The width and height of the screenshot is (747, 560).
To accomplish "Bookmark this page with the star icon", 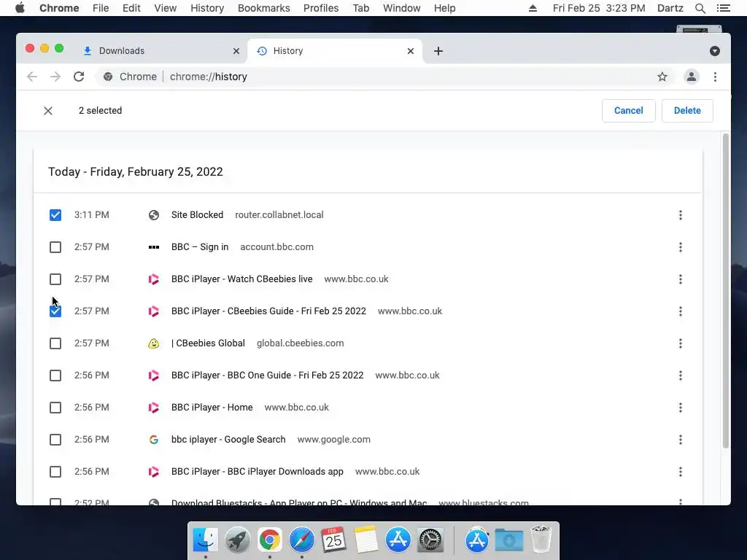I will click(x=662, y=77).
